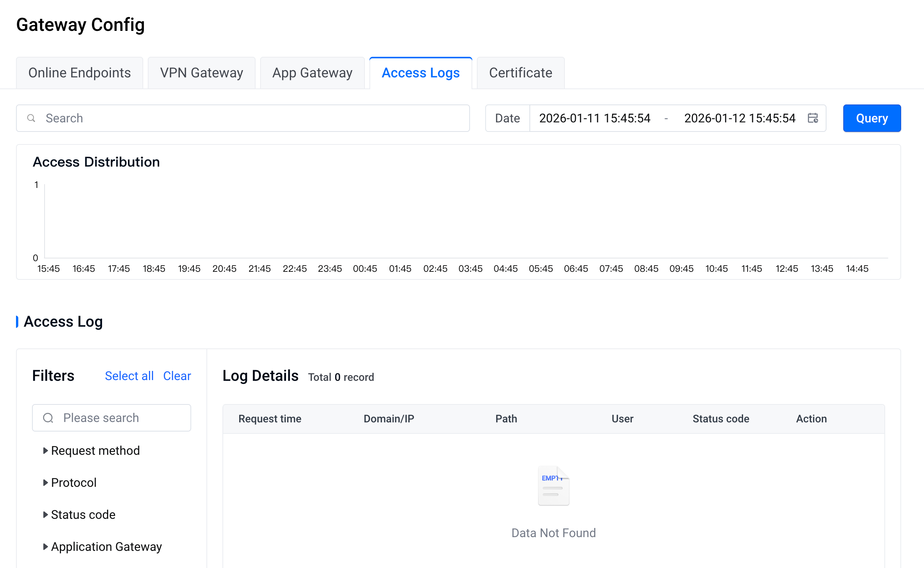Click the Clear filters link
The width and height of the screenshot is (924, 568).
[x=177, y=376]
